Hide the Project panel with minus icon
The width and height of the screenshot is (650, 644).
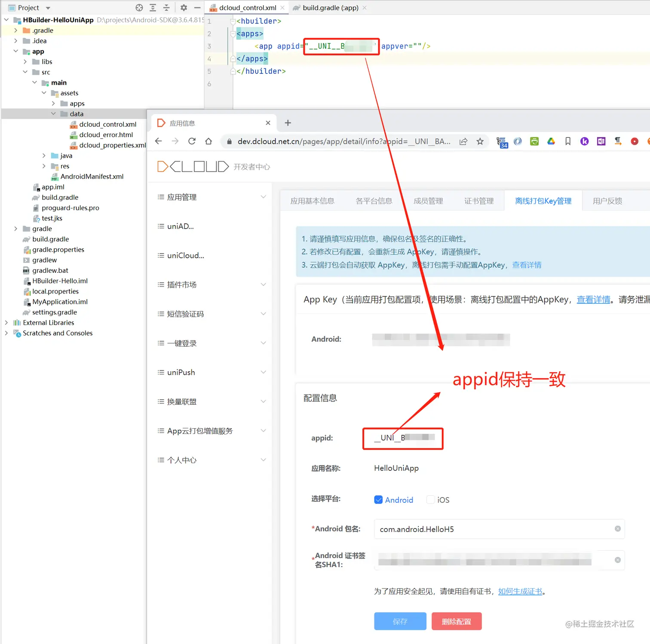(x=197, y=8)
